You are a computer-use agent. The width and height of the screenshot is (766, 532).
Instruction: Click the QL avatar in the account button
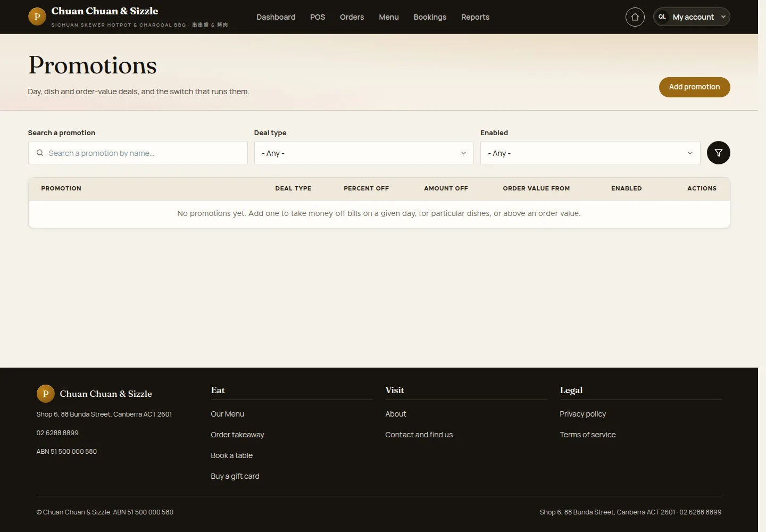coord(662,17)
